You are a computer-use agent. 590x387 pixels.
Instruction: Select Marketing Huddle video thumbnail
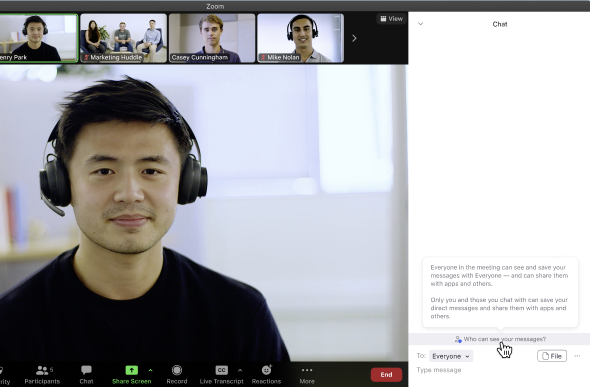(x=123, y=38)
